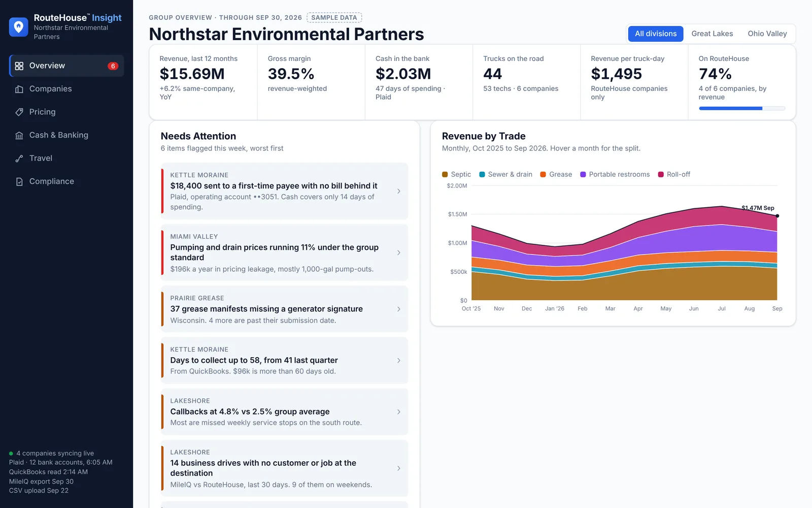The width and height of the screenshot is (812, 508).
Task: Click the red 6 badge on Overview
Action: pyautogui.click(x=113, y=66)
